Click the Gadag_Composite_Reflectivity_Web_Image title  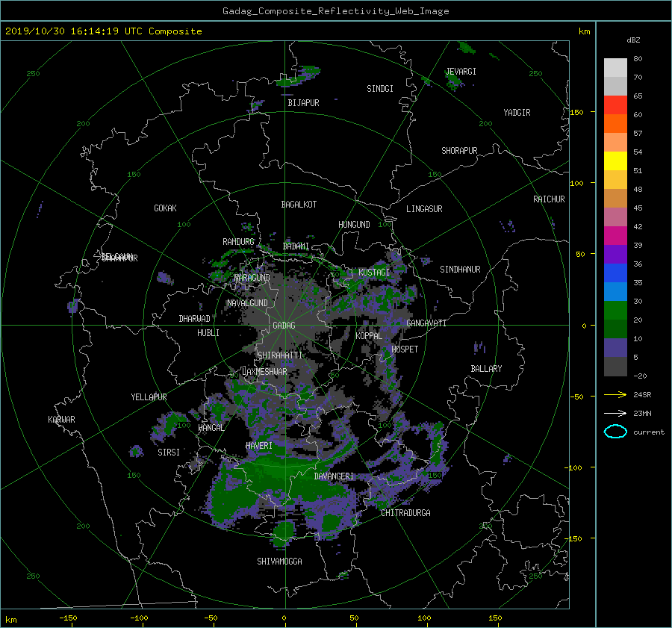pyautogui.click(x=335, y=11)
